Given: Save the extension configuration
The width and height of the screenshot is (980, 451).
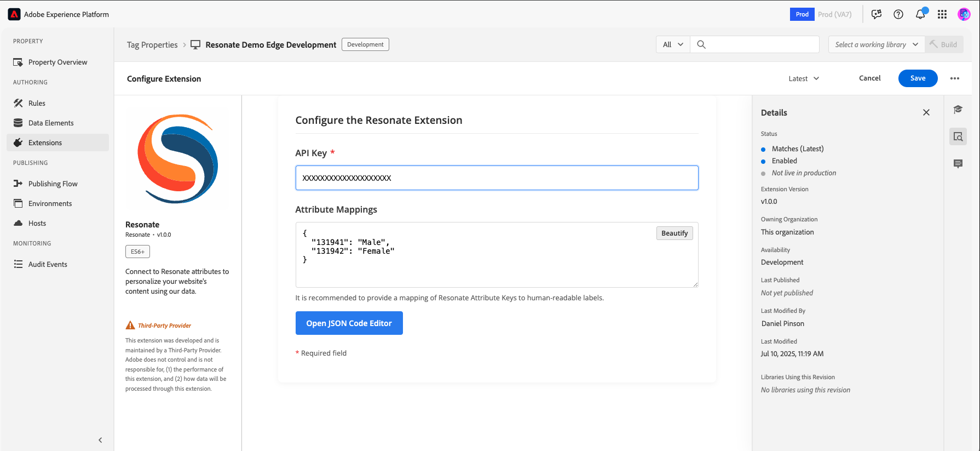Looking at the screenshot, I should click(x=918, y=78).
